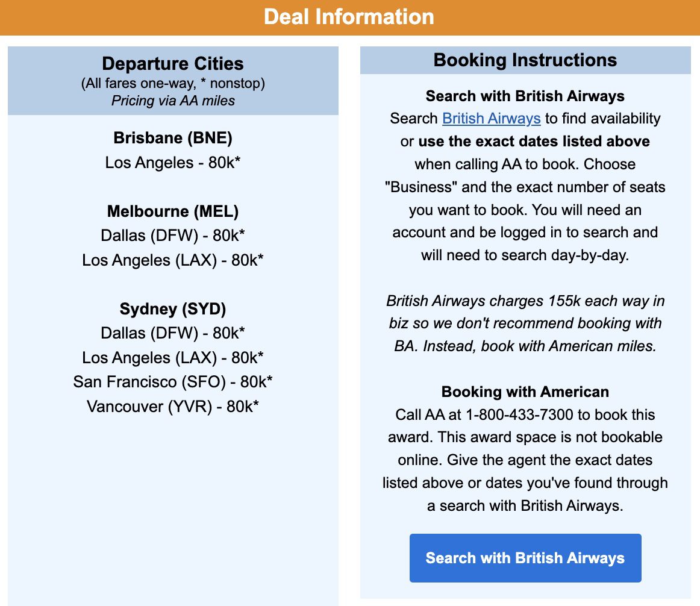Select Melbourne (MEL) city heading
The height and width of the screenshot is (606, 700).
(x=173, y=211)
